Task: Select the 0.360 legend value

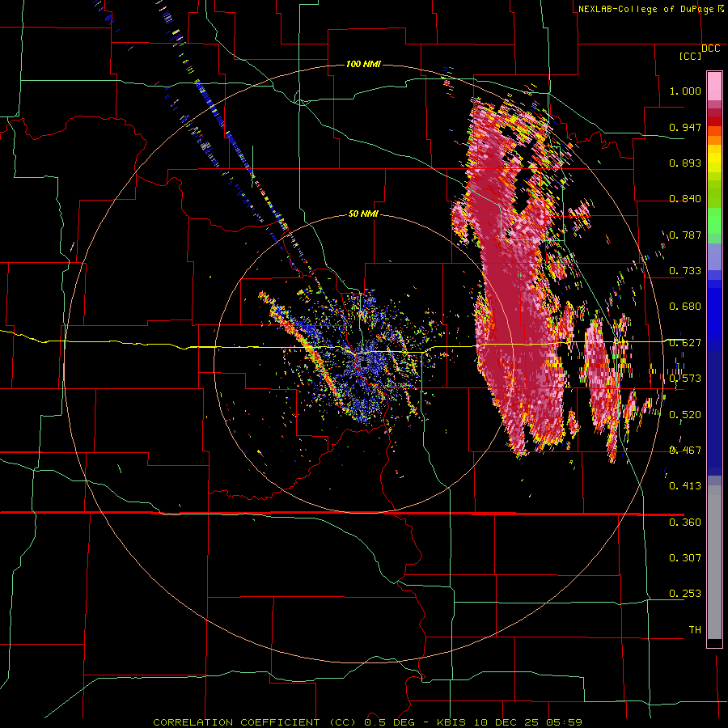Action: [x=685, y=523]
